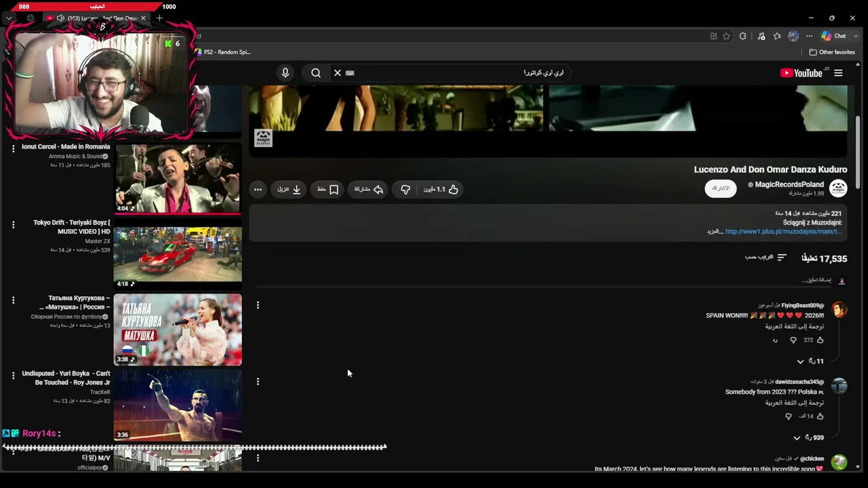Screen dimensions: 868x488
Task: Dislike the Somebody from 2023 comment
Action: (x=788, y=416)
